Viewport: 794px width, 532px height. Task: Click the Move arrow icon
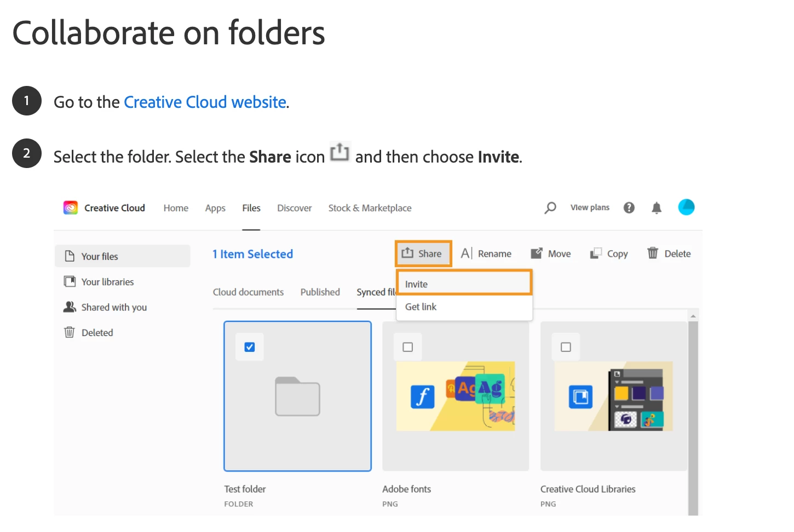[x=537, y=253]
